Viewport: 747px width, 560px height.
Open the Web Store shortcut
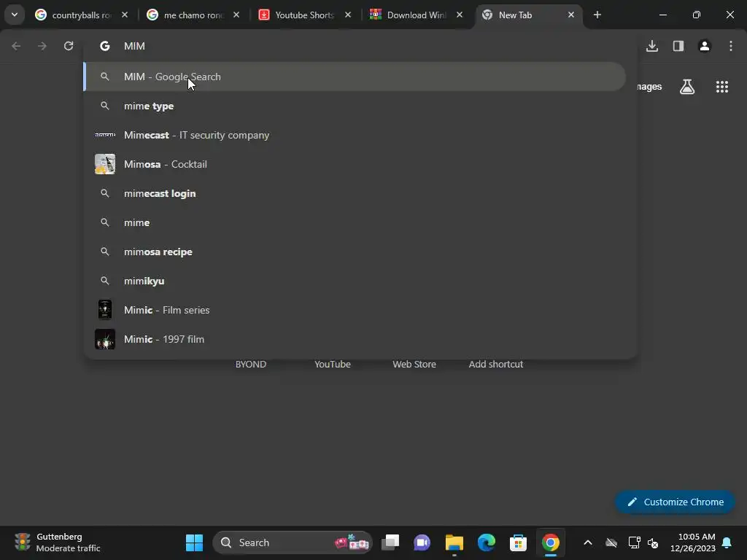414,365
